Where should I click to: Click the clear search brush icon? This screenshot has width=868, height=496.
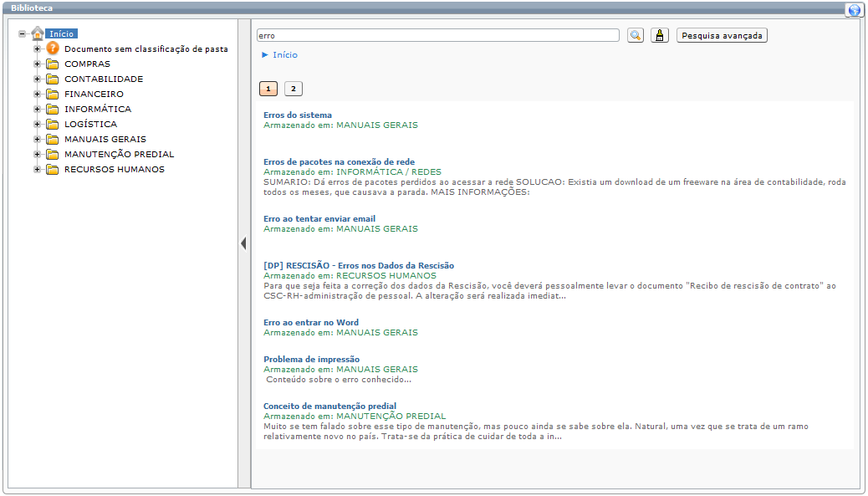pos(660,35)
